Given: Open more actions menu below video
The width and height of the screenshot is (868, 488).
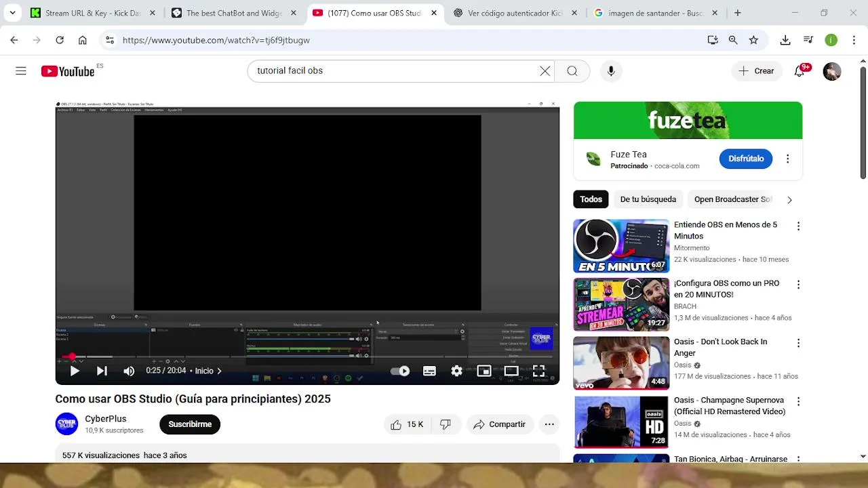Looking at the screenshot, I should coord(549,424).
